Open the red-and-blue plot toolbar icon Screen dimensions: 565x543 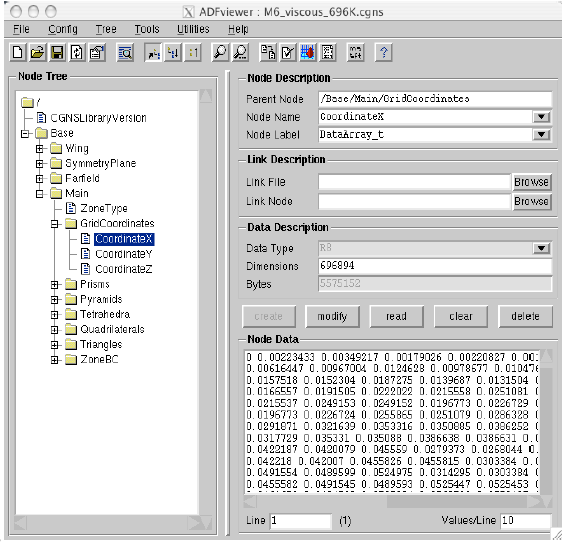pyautogui.click(x=307, y=53)
